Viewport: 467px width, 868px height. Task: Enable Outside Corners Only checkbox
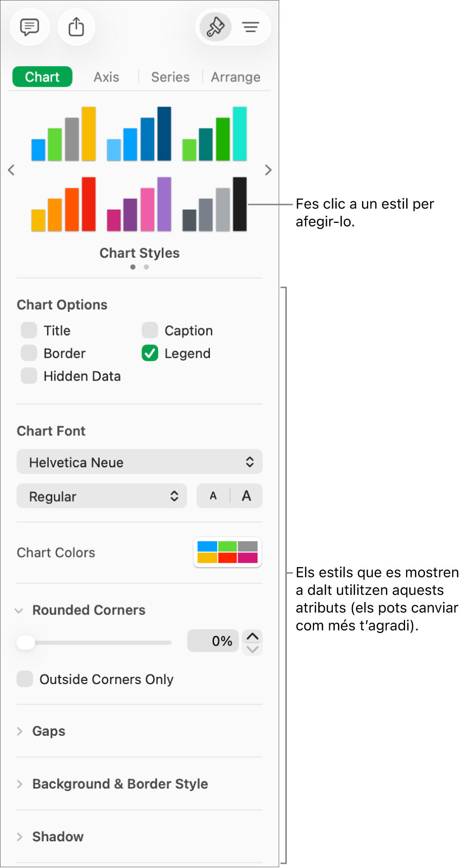[x=25, y=679]
